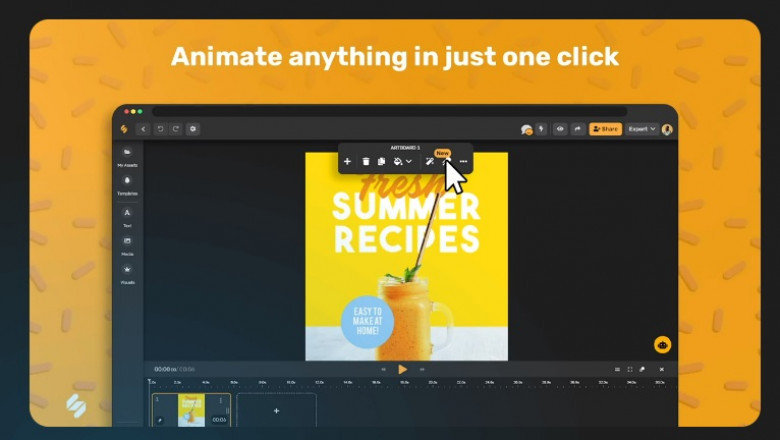Viewport: 780px width, 440px height.
Task: Open the Media panel
Action: [x=127, y=243]
